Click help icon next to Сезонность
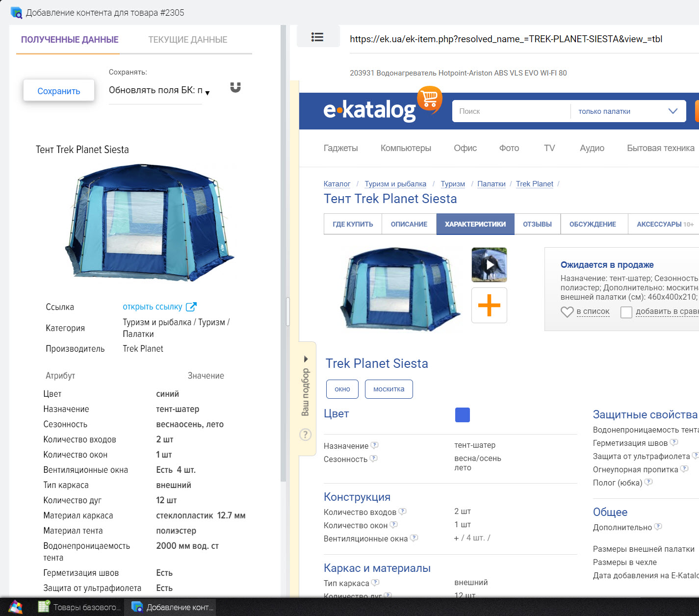 click(373, 459)
